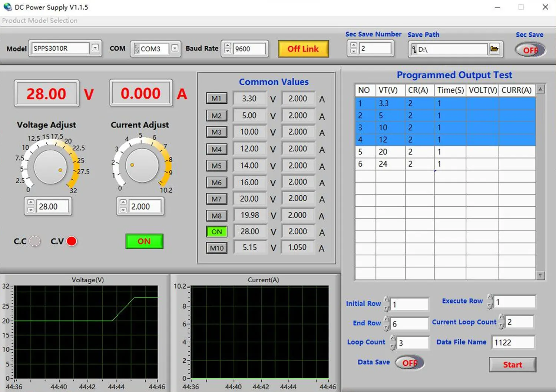This screenshot has width=556, height=392.
Task: Select the M5 preset for 14.00 V
Action: (x=216, y=166)
